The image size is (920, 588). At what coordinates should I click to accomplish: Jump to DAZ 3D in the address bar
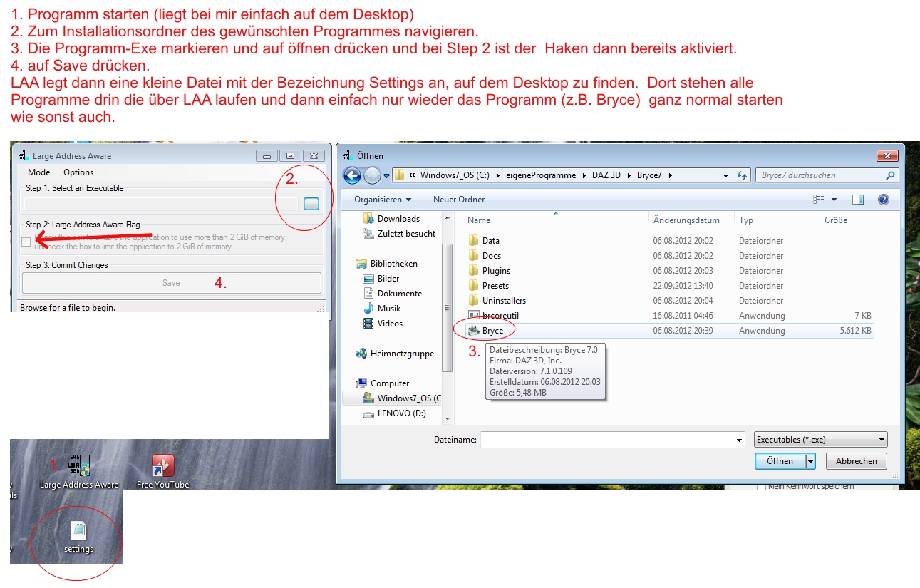[606, 175]
